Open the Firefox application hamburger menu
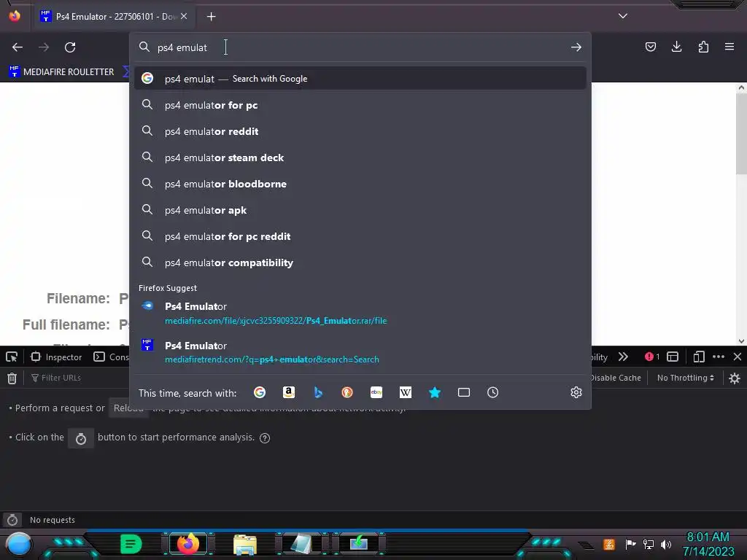 pos(729,47)
